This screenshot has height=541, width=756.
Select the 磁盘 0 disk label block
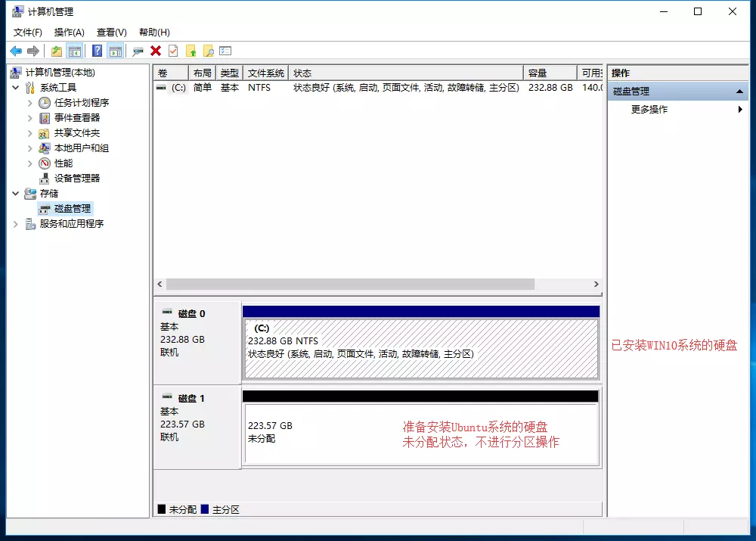(x=197, y=343)
